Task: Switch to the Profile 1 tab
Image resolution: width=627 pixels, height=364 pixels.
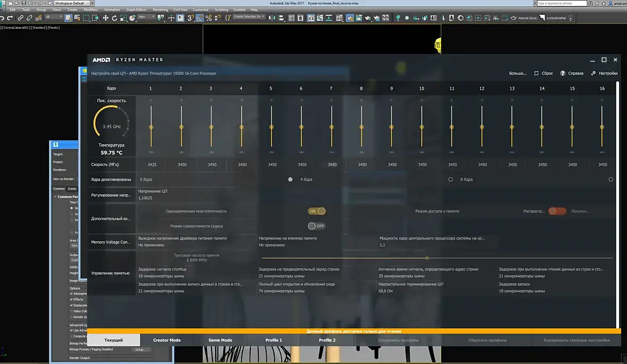Action: 274,340
